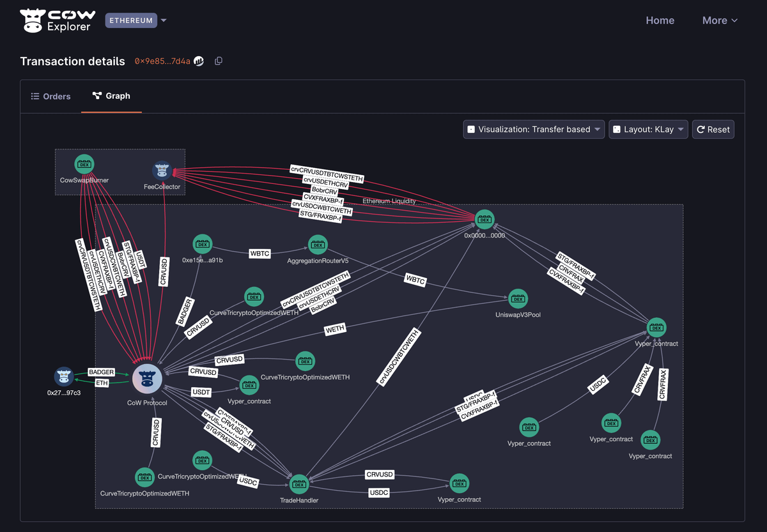Viewport: 767px width, 532px height.
Task: Select the Graph tab
Action: (111, 96)
